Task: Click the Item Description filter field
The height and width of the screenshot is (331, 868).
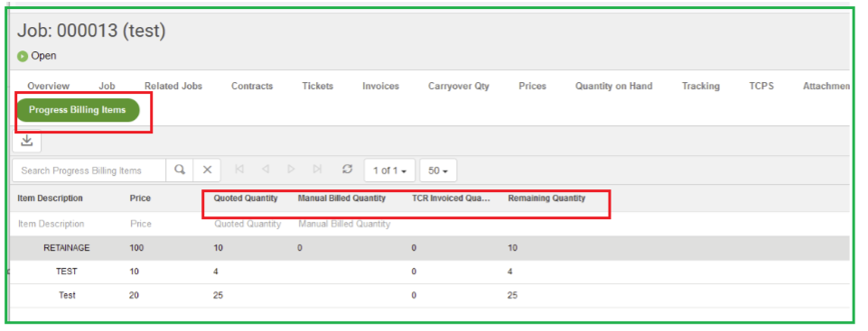Action: coord(51,224)
